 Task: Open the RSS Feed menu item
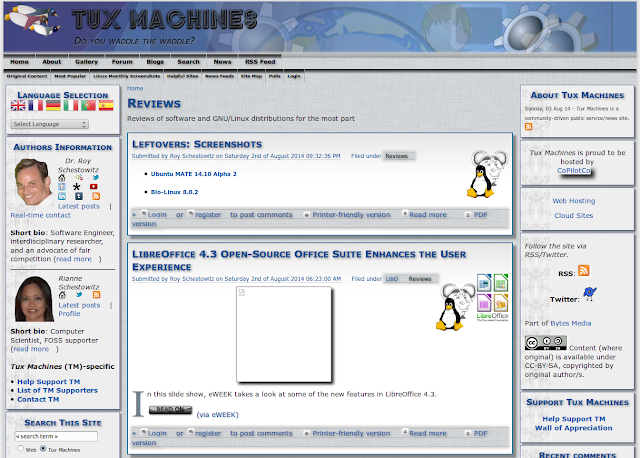point(260,62)
